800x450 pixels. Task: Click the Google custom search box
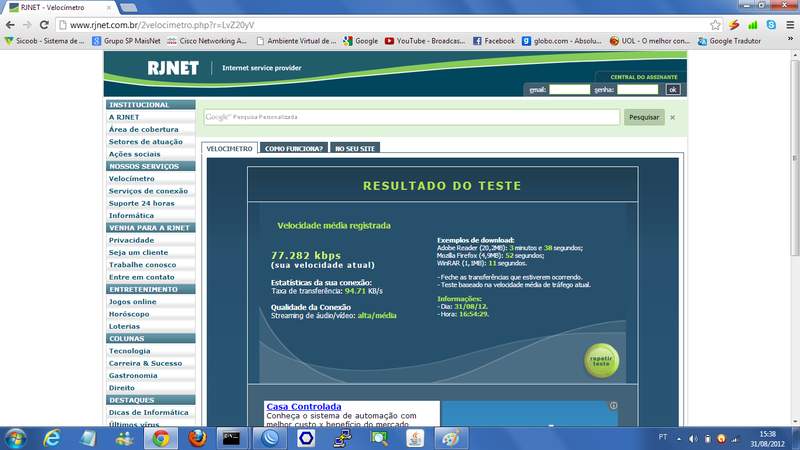[412, 117]
